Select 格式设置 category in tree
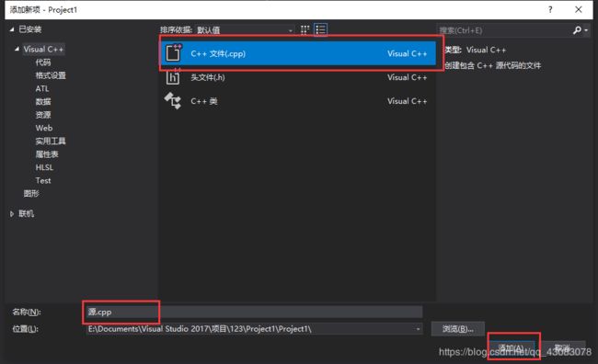This screenshot has width=598, height=364. click(51, 75)
